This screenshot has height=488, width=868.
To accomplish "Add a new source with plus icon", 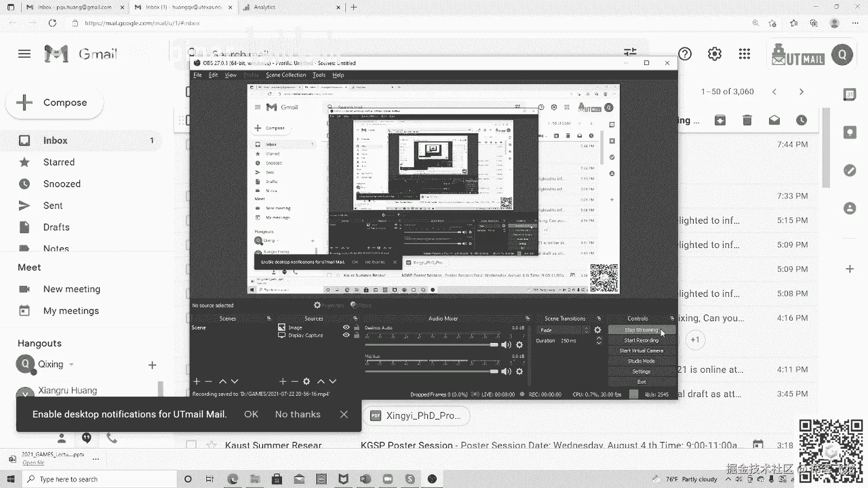I will click(x=283, y=381).
